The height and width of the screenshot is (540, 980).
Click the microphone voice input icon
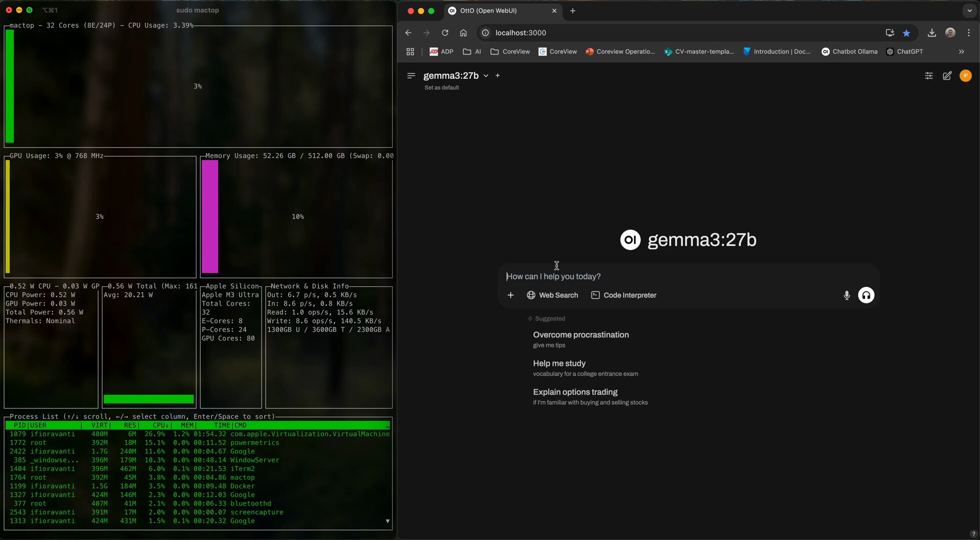pyautogui.click(x=846, y=295)
